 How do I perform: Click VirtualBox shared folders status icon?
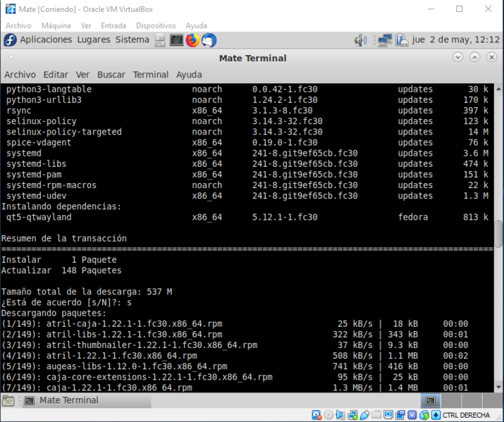pyautogui.click(x=376, y=415)
